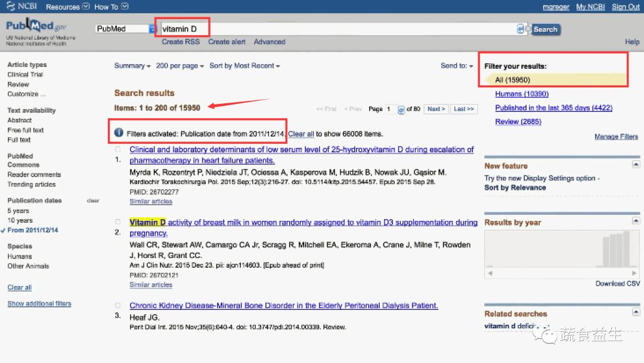Filter by Clinical Trial article type
The width and height of the screenshot is (644, 363).
[25, 75]
